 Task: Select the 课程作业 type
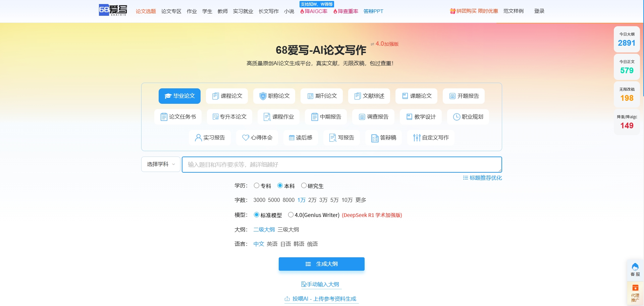278,117
